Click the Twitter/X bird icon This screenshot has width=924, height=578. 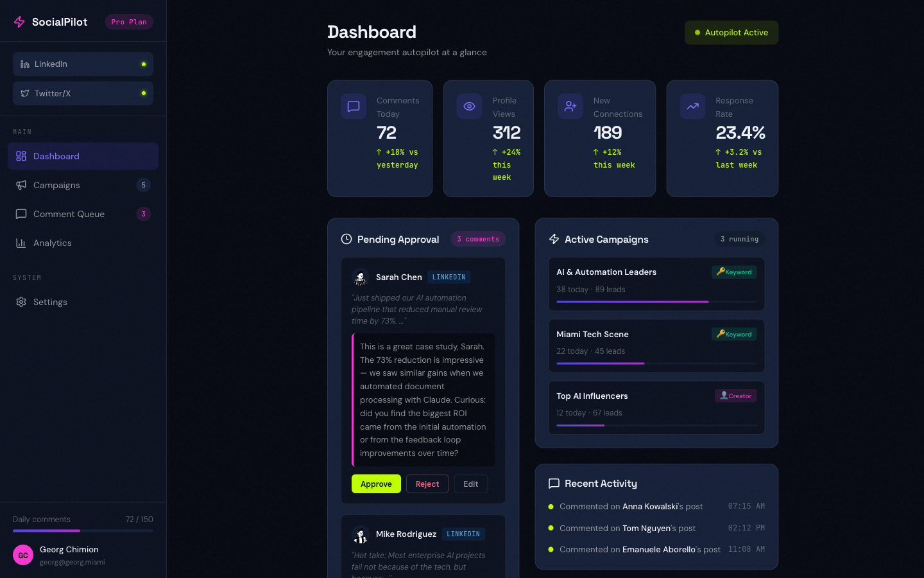click(25, 93)
